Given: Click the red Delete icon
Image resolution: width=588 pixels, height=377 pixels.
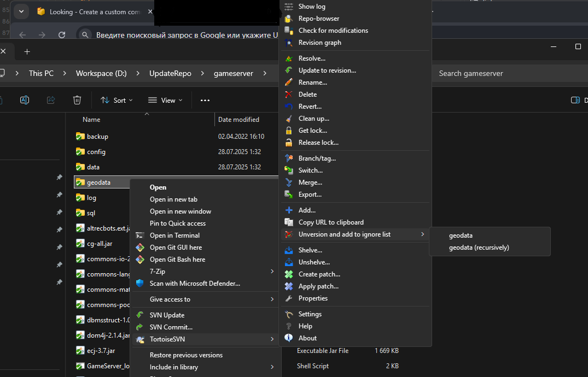Looking at the screenshot, I should [x=289, y=95].
